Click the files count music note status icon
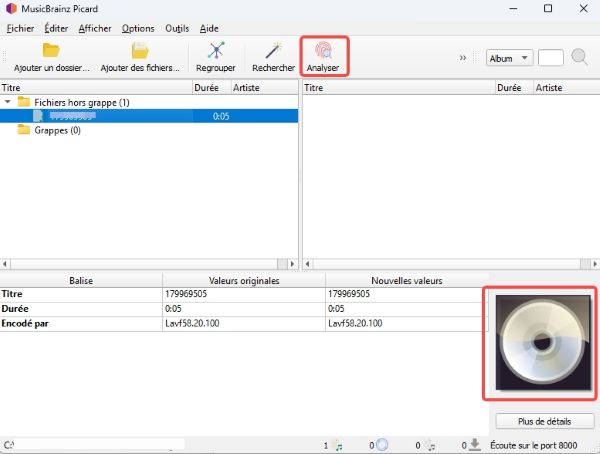This screenshot has width=600, height=454. point(338,446)
